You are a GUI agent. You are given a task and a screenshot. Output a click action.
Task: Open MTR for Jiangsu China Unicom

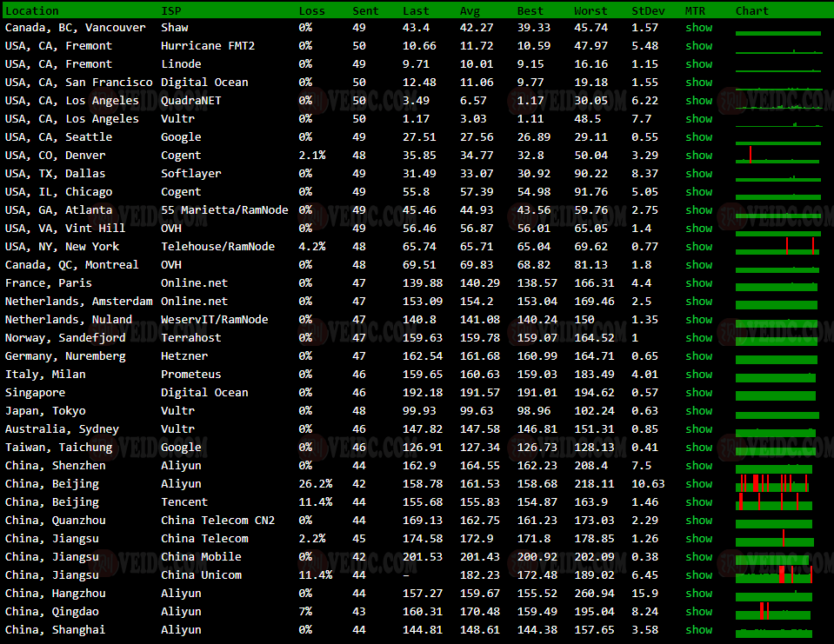(x=698, y=575)
